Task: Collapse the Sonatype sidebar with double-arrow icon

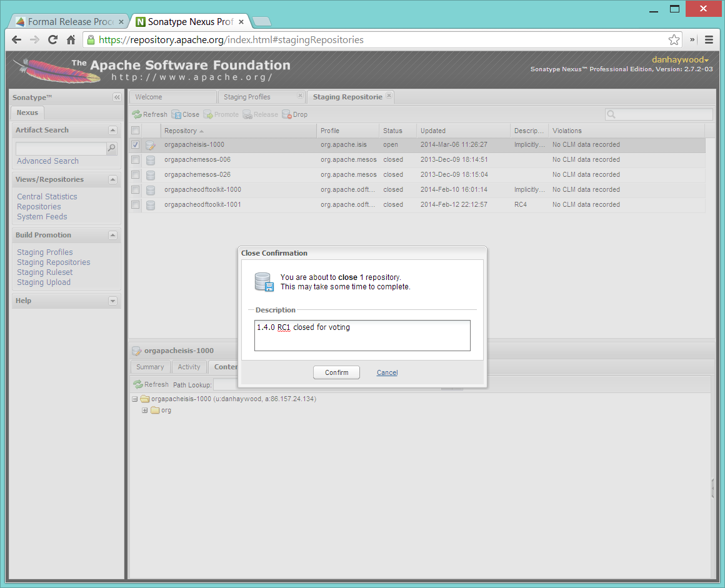Action: click(x=116, y=97)
